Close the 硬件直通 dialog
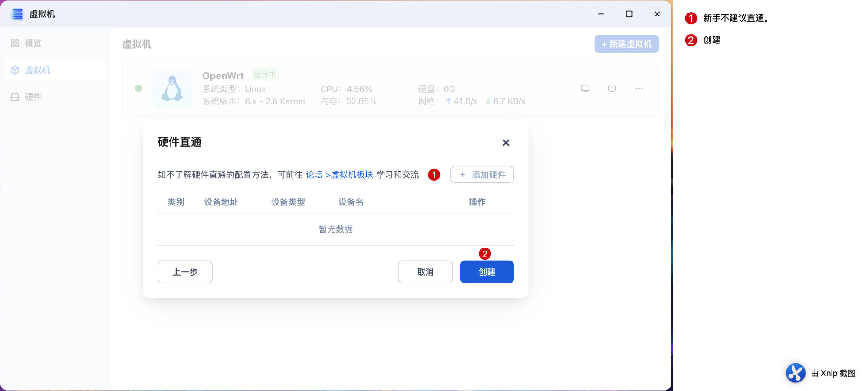Viewport: 868px width, 391px height. 506,143
